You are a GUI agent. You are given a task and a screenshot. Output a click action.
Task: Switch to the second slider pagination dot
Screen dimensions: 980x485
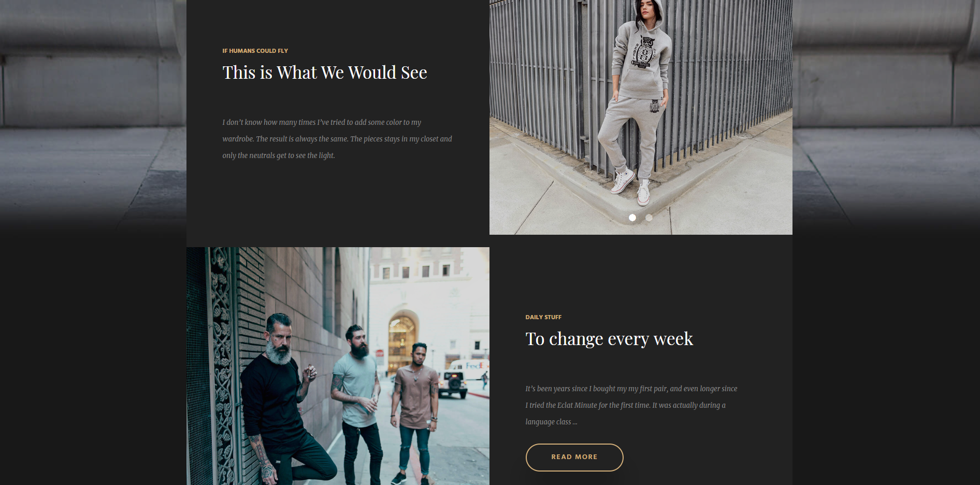point(649,218)
